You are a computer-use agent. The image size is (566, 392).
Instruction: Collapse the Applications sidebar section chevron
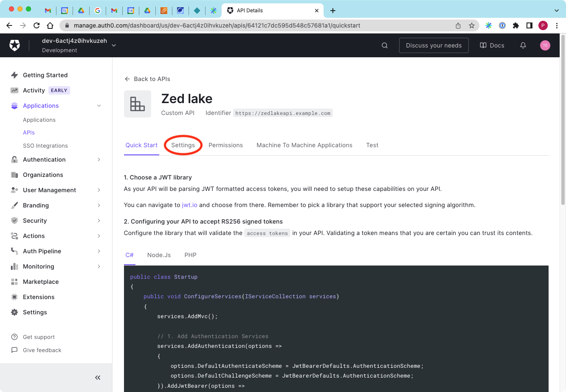click(x=99, y=106)
